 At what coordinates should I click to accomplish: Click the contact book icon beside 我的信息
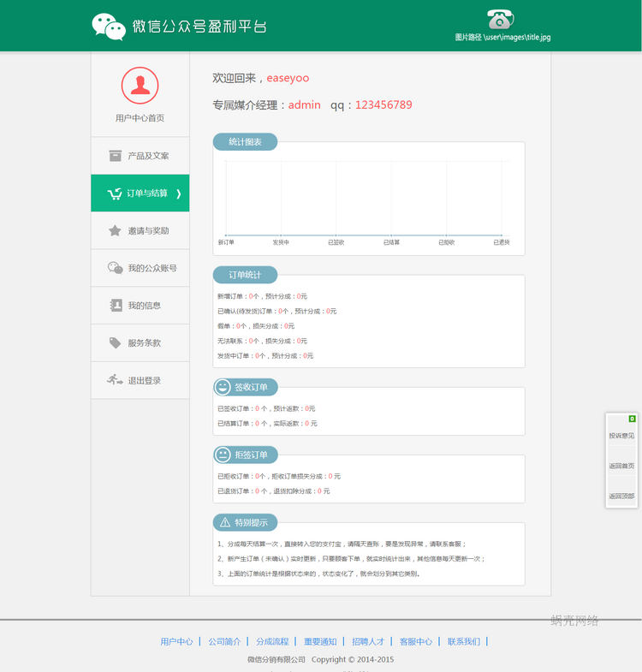(x=116, y=305)
